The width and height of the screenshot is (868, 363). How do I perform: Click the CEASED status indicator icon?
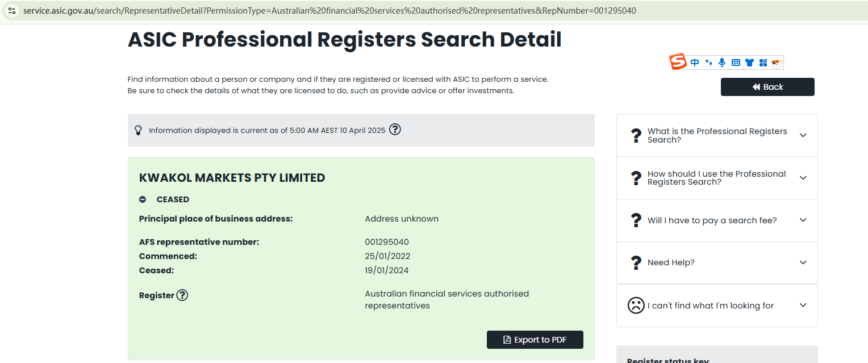(x=143, y=199)
